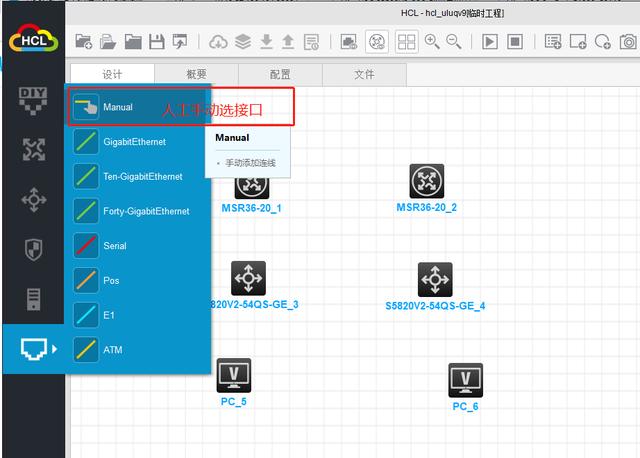The image size is (640, 458).
Task: Open the switch device category
Action: [33, 200]
